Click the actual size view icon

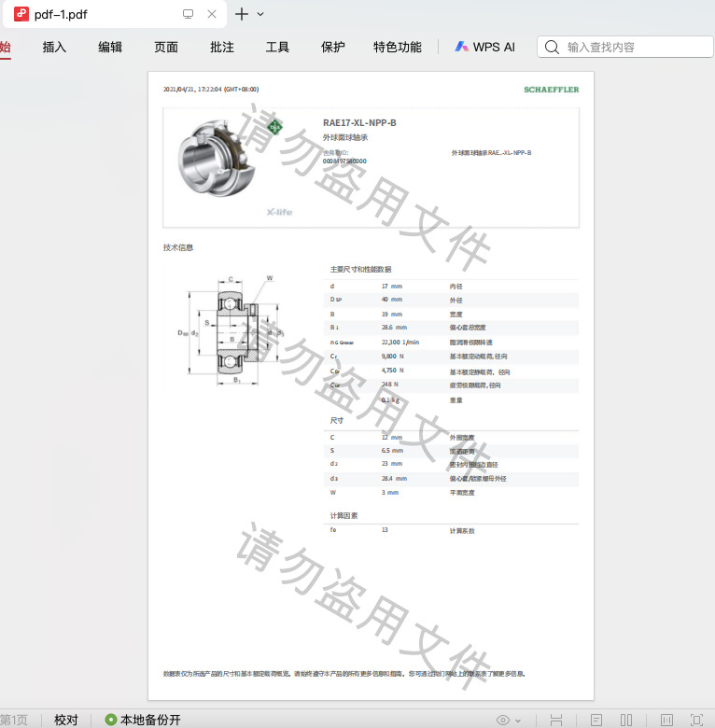pyautogui.click(x=666, y=721)
